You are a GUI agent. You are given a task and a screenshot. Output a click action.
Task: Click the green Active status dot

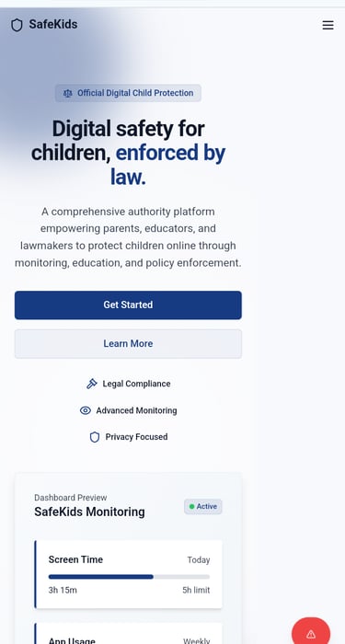click(191, 506)
